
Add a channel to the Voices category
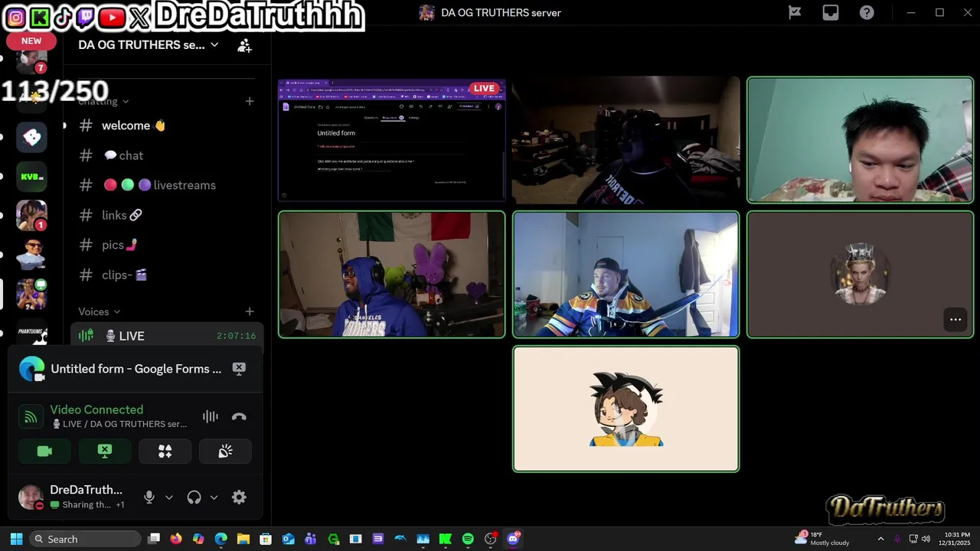[250, 311]
